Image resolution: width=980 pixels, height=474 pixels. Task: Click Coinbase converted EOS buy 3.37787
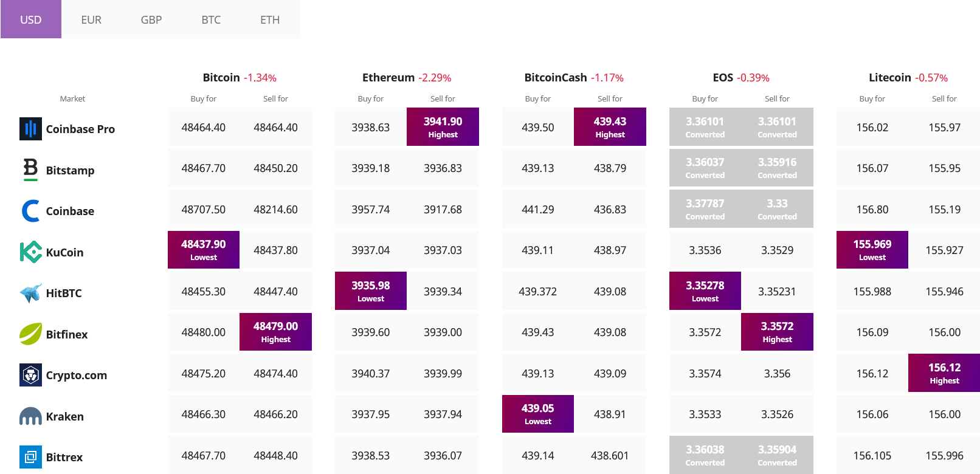[x=705, y=209]
